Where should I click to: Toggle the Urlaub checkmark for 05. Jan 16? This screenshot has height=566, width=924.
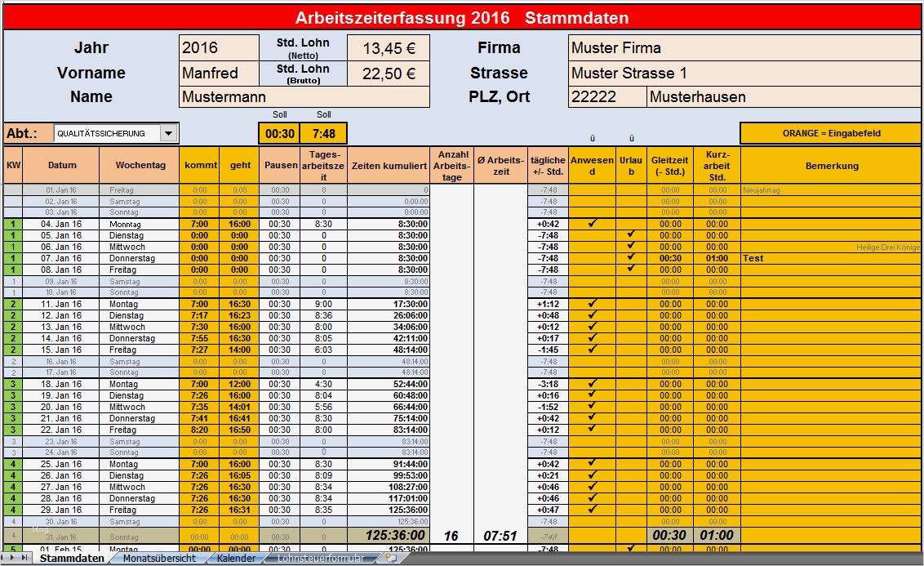pyautogui.click(x=630, y=234)
